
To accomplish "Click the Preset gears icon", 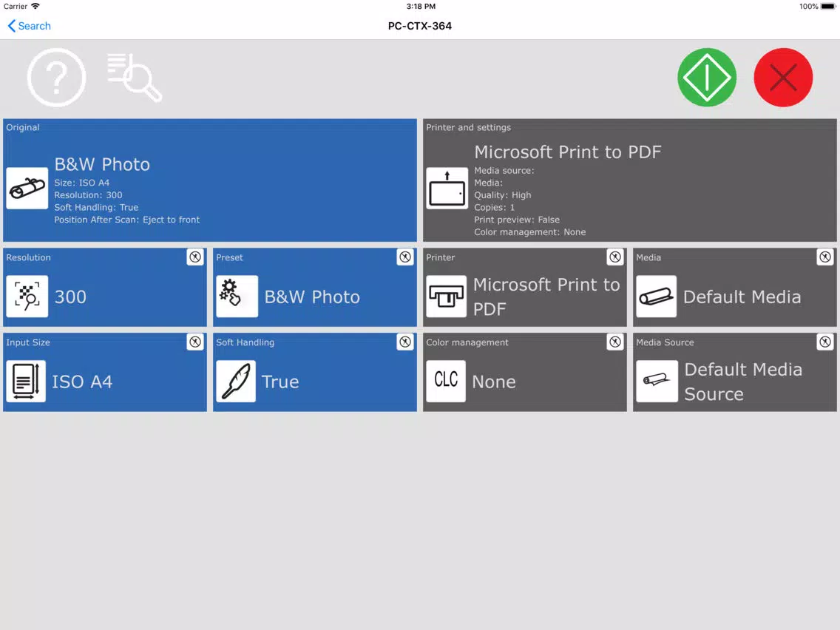I will click(x=237, y=297).
